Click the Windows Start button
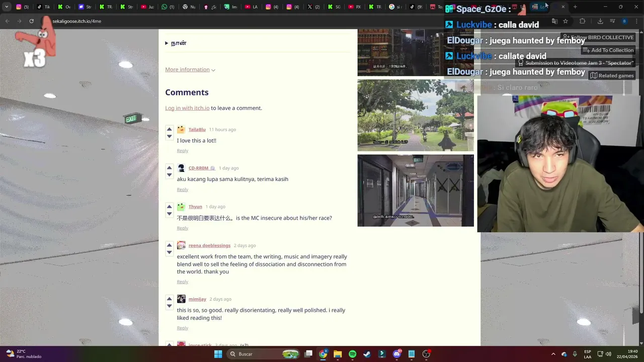 point(218,354)
